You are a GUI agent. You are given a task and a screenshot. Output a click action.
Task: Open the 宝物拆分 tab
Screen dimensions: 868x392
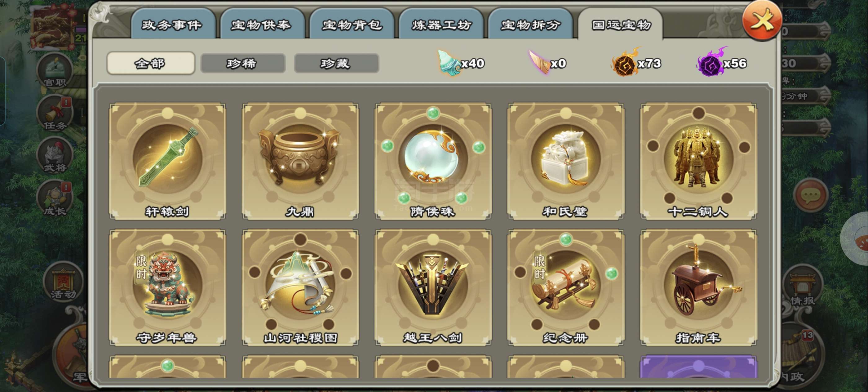[530, 24]
